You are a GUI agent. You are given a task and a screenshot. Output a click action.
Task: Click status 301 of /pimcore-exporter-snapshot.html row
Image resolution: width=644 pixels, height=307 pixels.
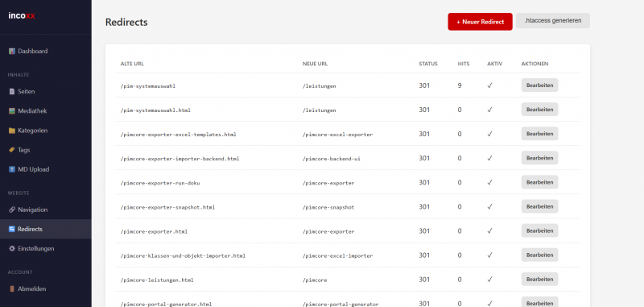click(424, 207)
